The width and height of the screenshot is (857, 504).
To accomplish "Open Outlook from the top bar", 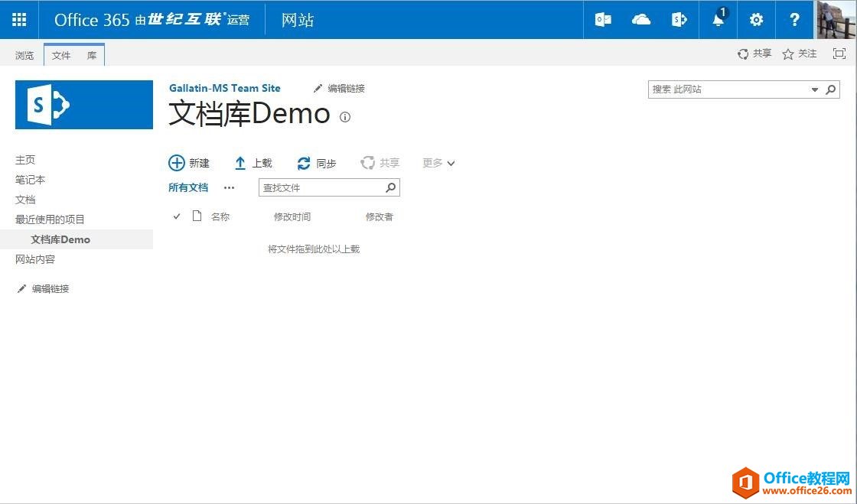I will [x=603, y=20].
